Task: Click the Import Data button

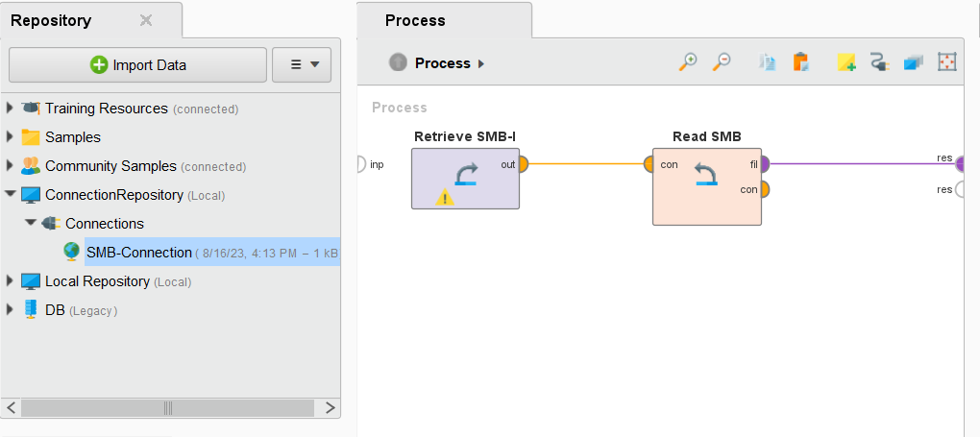Action: (138, 65)
